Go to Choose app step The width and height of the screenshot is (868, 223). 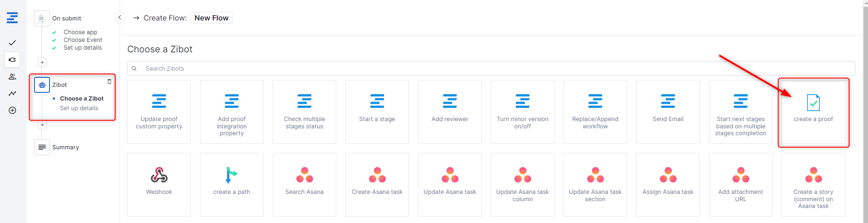80,32
